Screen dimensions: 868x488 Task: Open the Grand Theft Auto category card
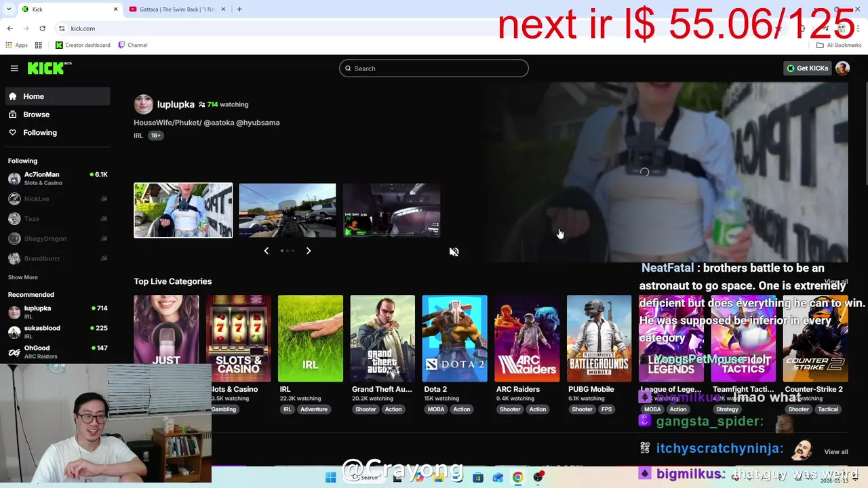click(x=382, y=338)
